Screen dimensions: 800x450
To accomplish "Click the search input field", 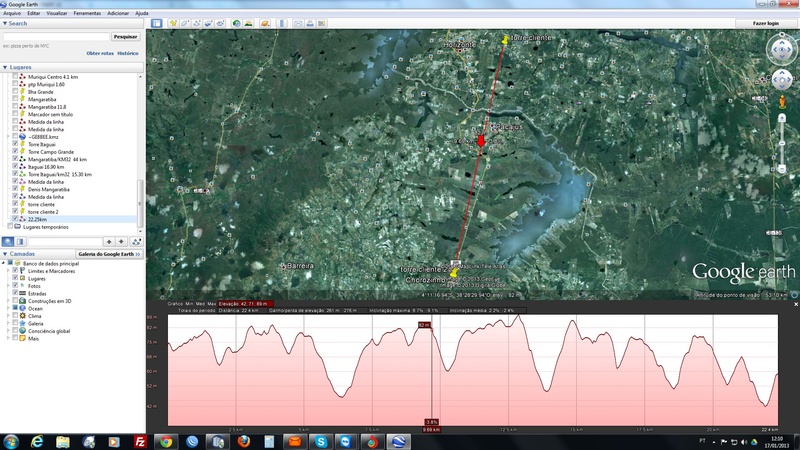I will 56,37.
